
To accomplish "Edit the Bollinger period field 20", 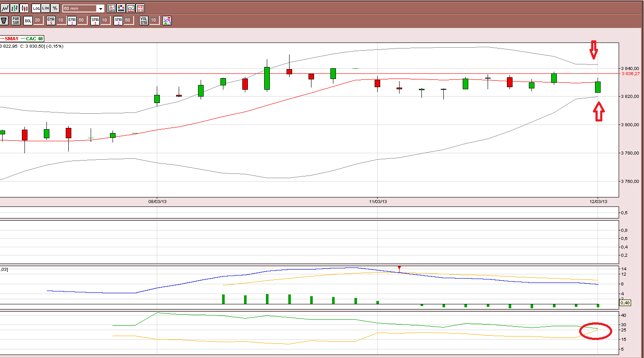I will coord(38,20).
